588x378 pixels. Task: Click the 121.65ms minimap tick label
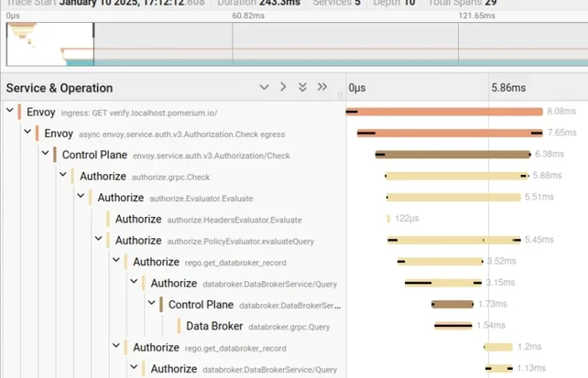click(x=476, y=16)
